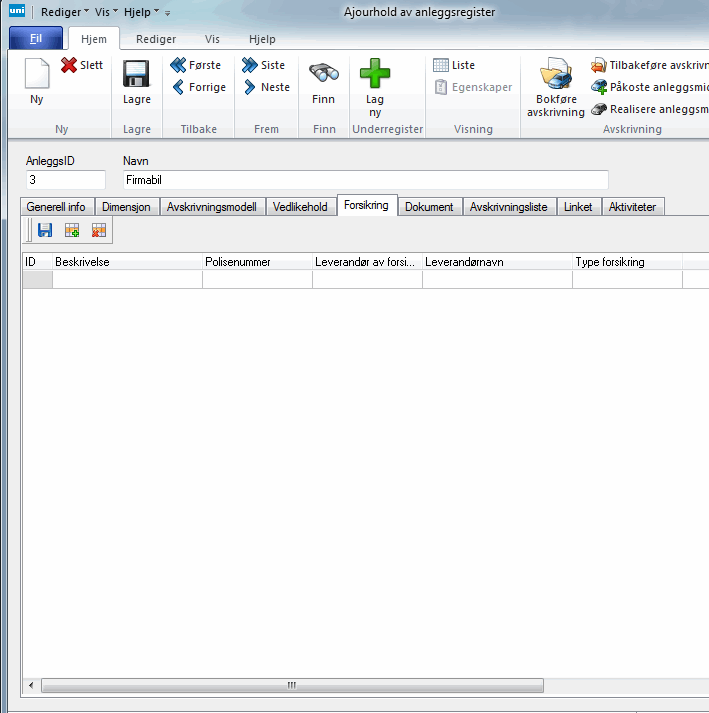Open the Rediger dropdown in title bar
The height and width of the screenshot is (713, 709).
coord(64,12)
